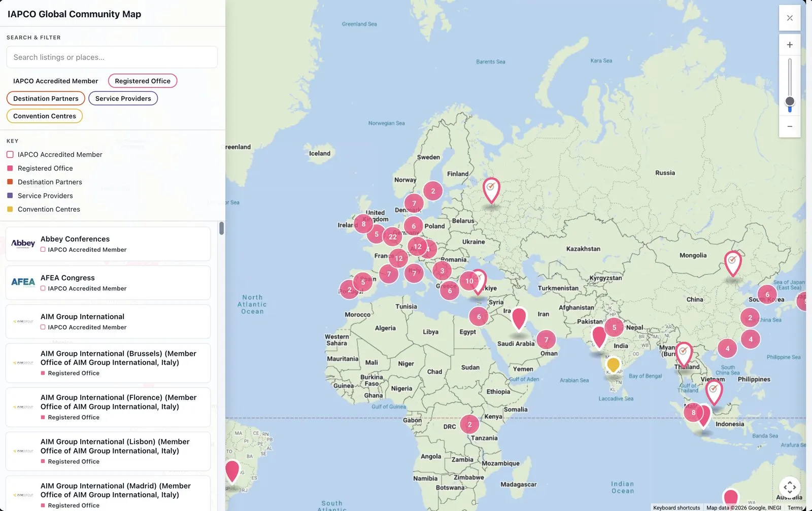Toggle the IAPCO Accredited Member filter
The image size is (812, 511).
pos(55,81)
